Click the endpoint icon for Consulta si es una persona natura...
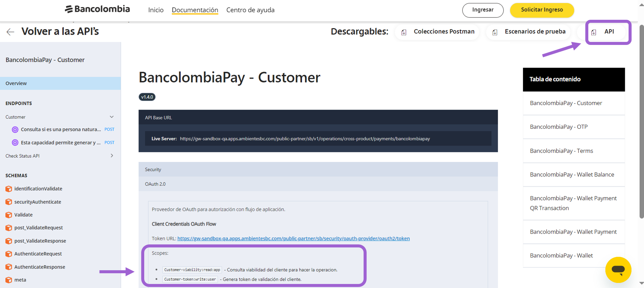Viewport: 644px width, 288px height. (15, 129)
